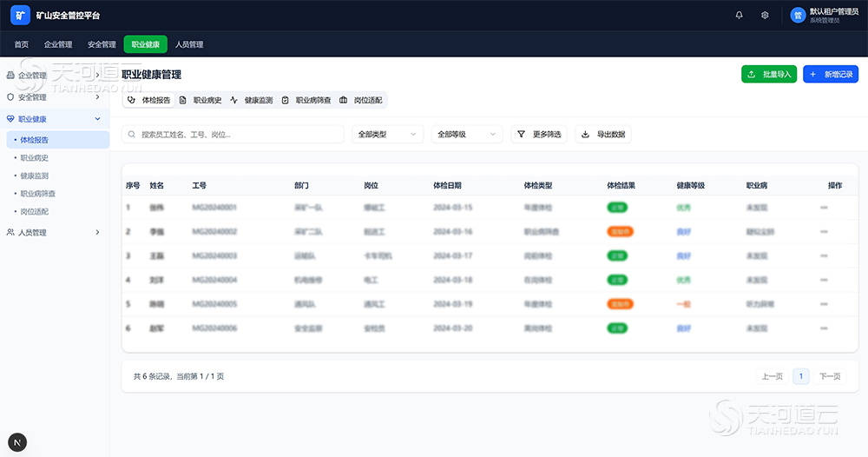
Task: Click the 健康等级 column header
Action: tap(690, 186)
